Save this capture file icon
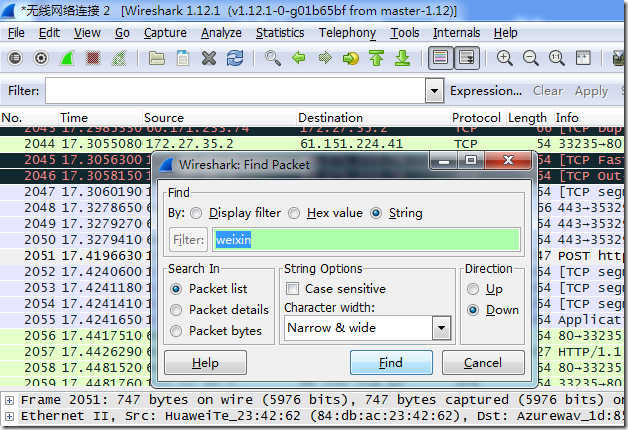The height and width of the screenshot is (430, 628). tap(183, 58)
